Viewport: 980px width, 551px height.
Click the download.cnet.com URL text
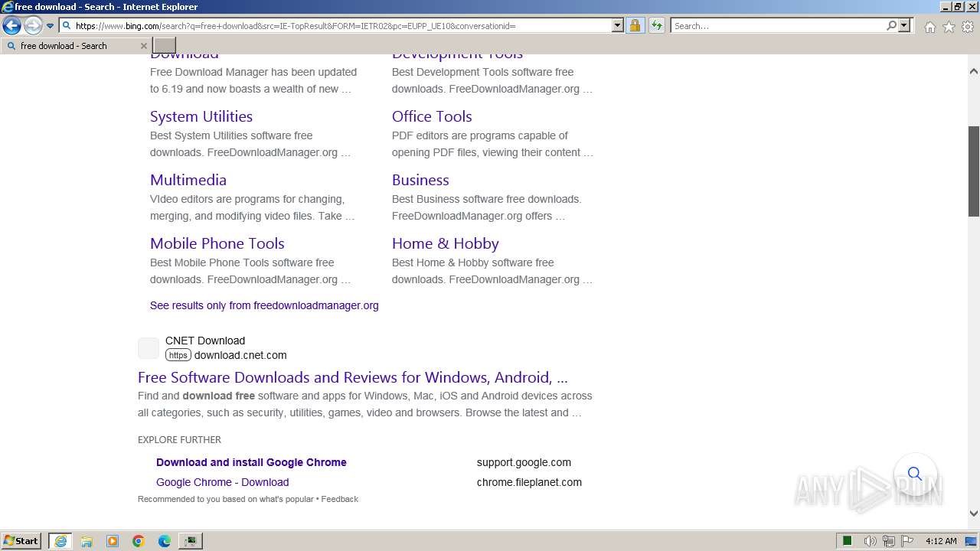[x=240, y=355]
